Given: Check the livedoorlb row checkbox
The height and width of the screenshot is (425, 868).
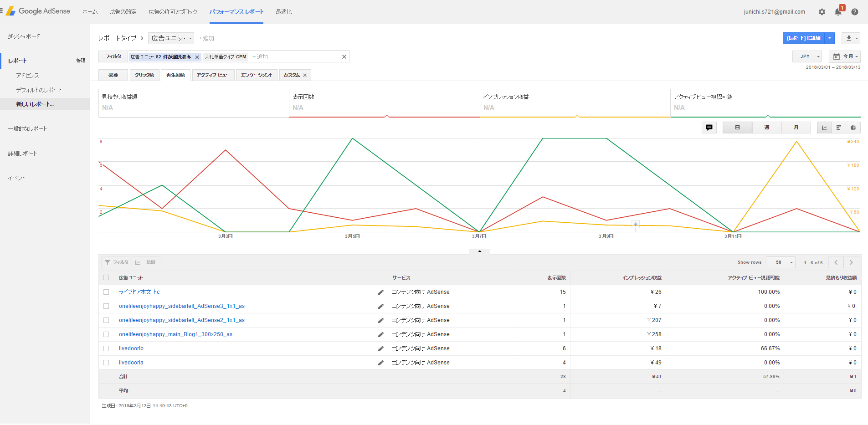Looking at the screenshot, I should click(106, 348).
